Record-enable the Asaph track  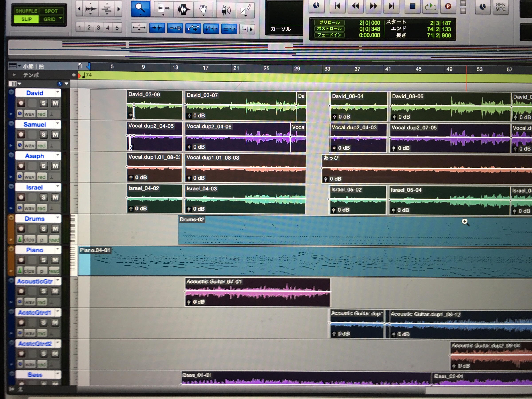click(21, 166)
